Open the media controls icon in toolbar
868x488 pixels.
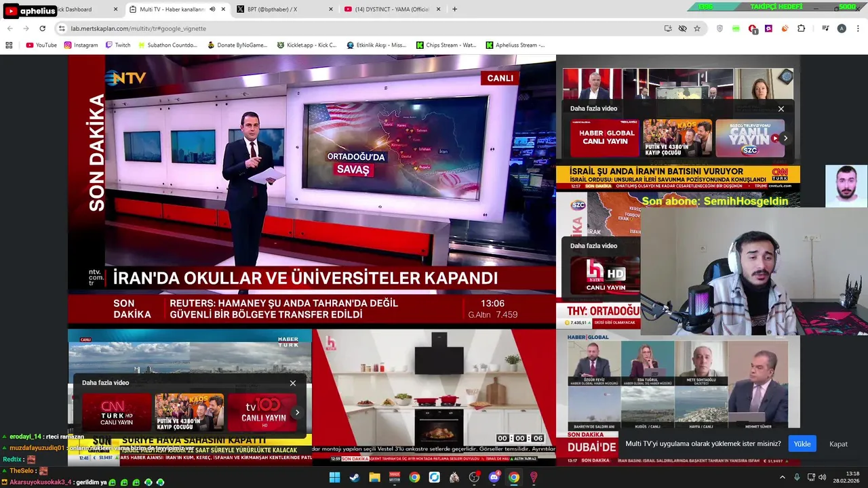(x=825, y=28)
